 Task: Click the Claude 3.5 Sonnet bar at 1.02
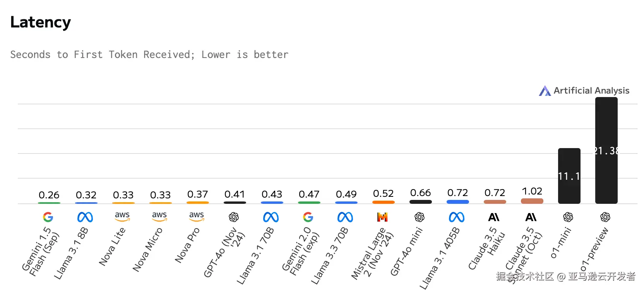click(532, 201)
